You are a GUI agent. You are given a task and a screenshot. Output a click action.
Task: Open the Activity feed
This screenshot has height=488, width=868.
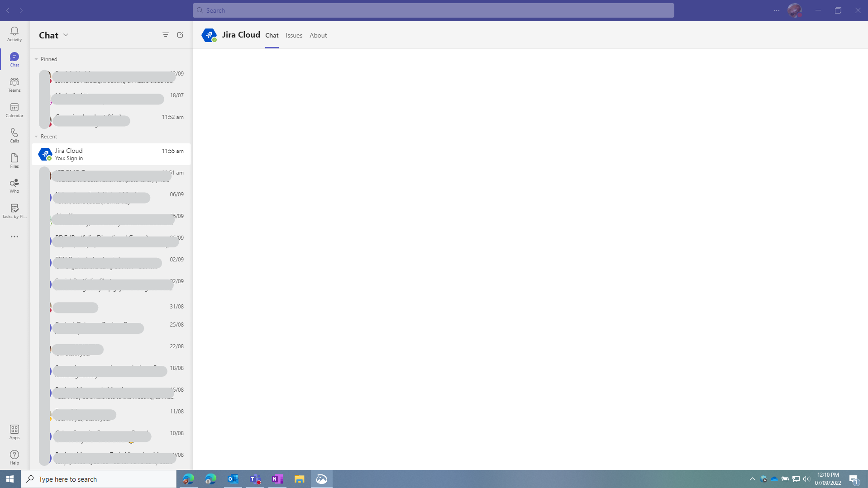[x=14, y=34]
